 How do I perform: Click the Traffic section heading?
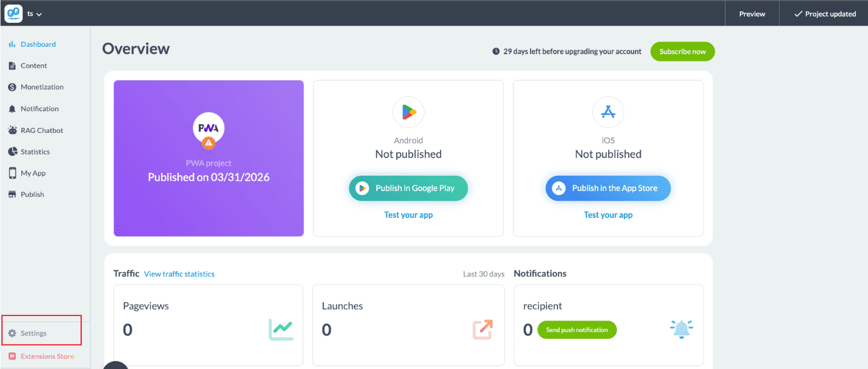pos(126,274)
